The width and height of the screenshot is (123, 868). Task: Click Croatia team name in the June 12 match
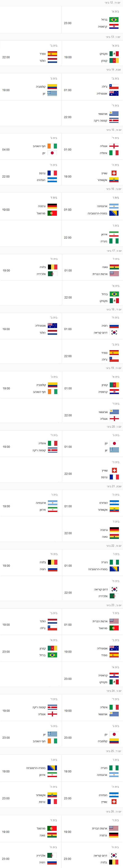(x=102, y=27)
